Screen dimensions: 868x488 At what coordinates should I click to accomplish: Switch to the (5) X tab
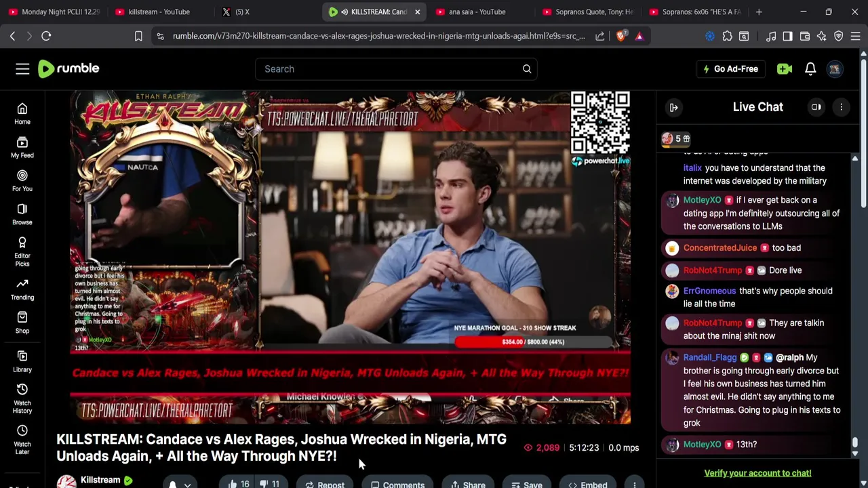[x=266, y=12]
